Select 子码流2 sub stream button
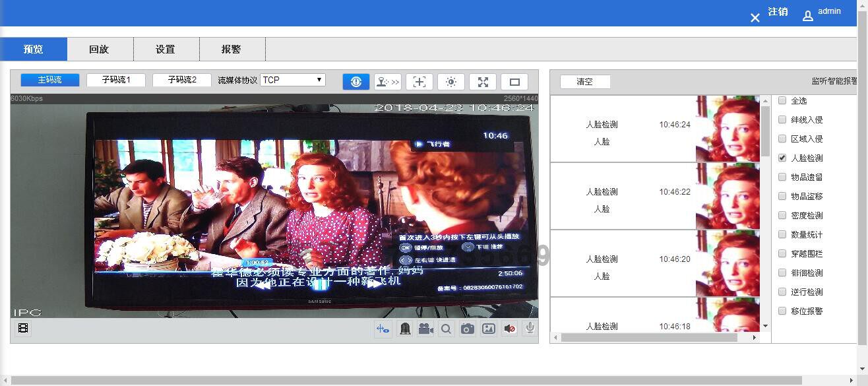This screenshot has width=868, height=386. [x=182, y=80]
